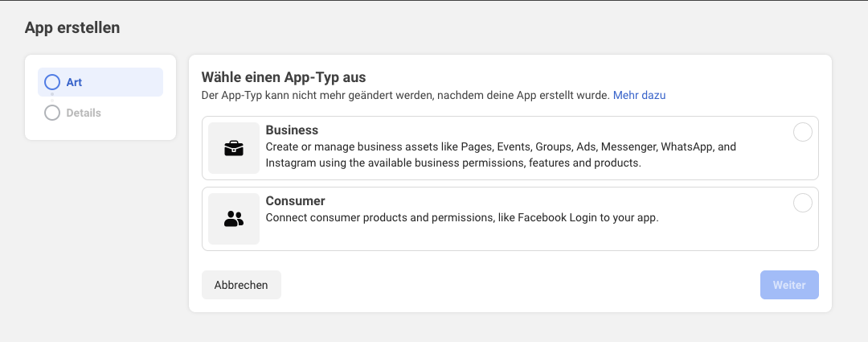The height and width of the screenshot is (342, 868).
Task: Click the Consumer option description text
Action: click(x=462, y=217)
